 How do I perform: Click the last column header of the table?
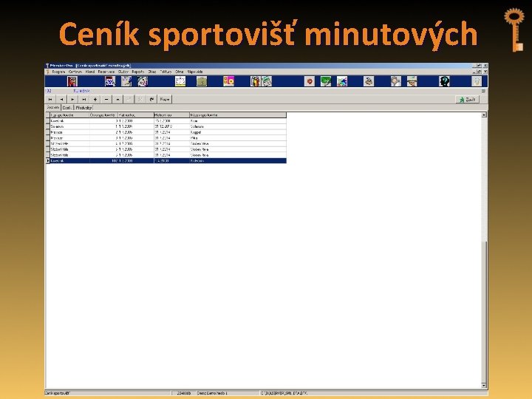point(238,115)
